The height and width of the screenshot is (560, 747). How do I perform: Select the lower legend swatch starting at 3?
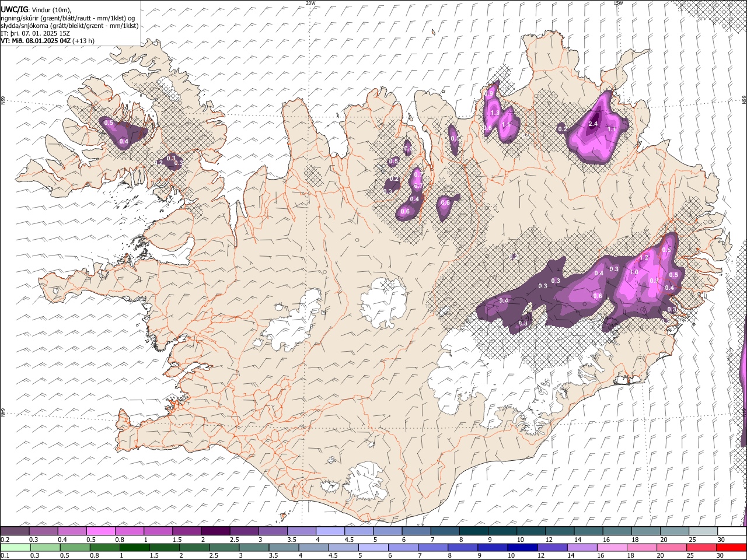[254, 547]
